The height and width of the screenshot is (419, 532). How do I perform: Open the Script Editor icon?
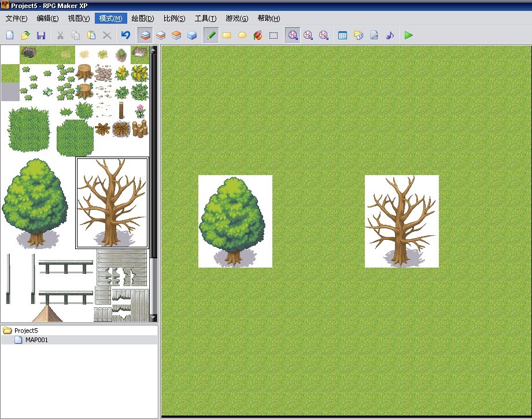(x=374, y=35)
